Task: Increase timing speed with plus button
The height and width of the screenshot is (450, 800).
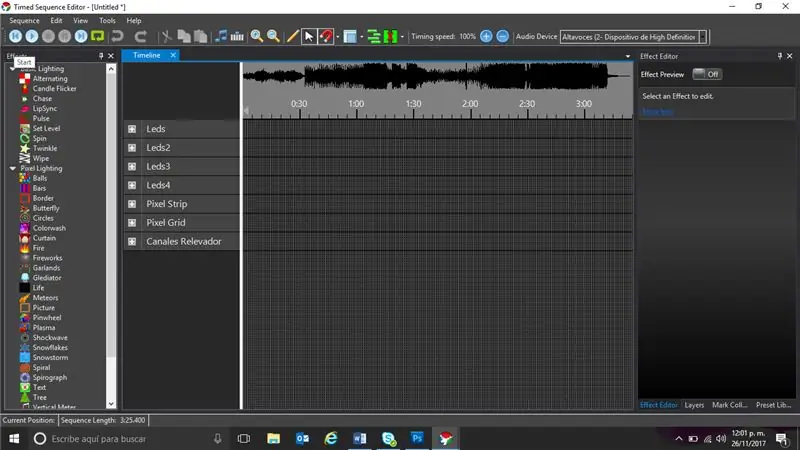Action: [x=486, y=36]
